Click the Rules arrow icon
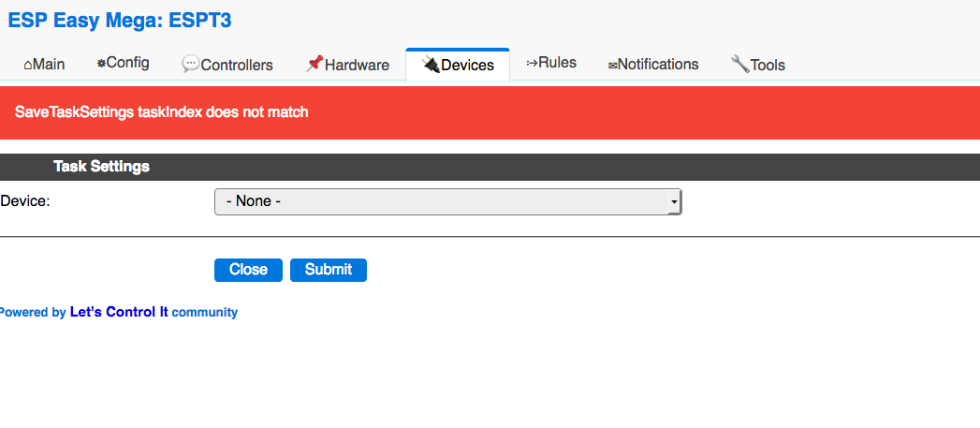 coord(532,63)
